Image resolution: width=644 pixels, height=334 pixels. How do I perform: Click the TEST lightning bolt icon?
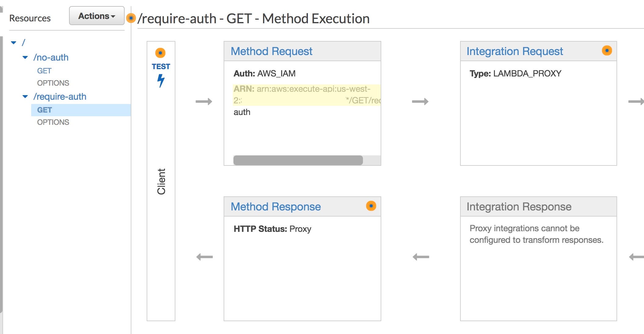tap(161, 81)
